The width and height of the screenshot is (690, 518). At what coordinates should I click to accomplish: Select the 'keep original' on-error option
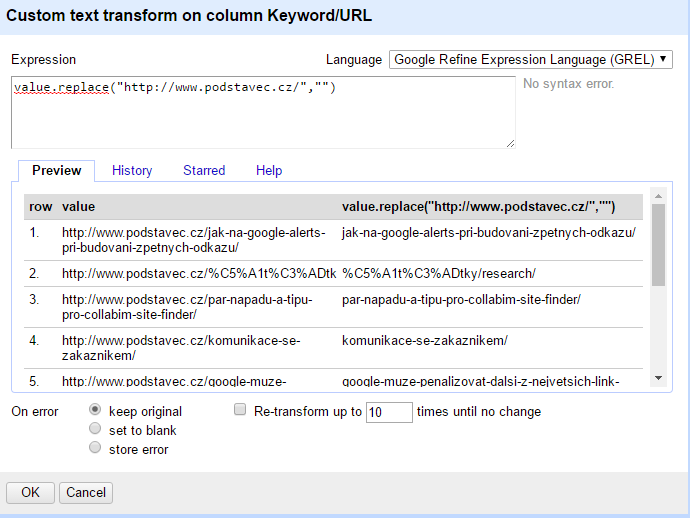tap(95, 410)
